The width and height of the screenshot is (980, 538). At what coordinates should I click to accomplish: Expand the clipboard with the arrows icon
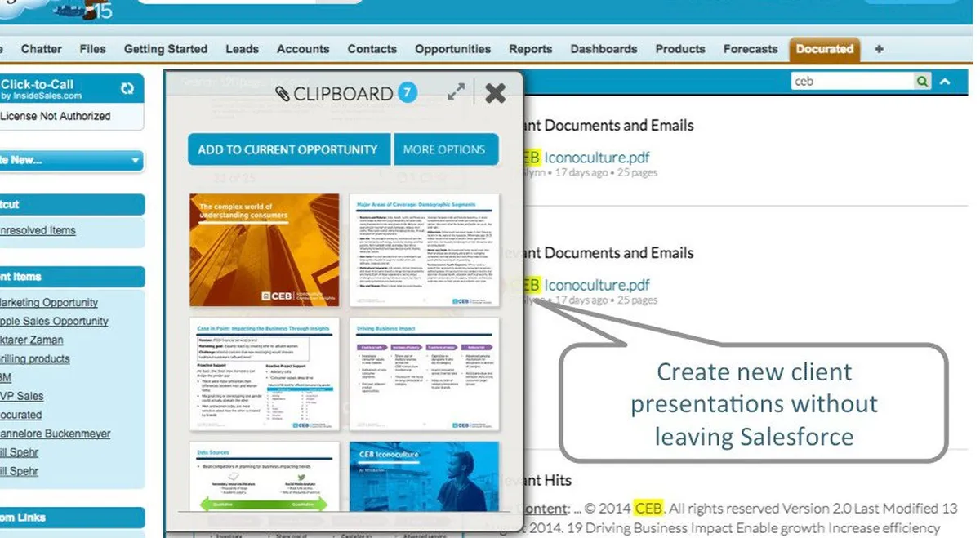click(x=457, y=93)
